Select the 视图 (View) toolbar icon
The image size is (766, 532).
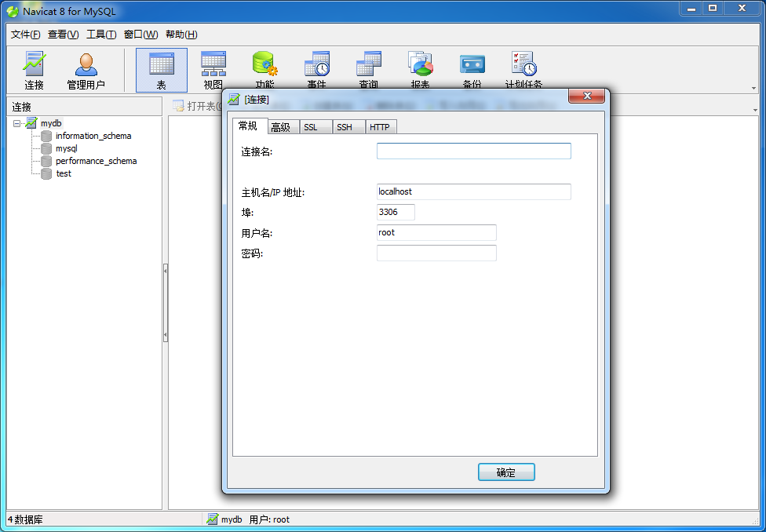pyautogui.click(x=213, y=71)
